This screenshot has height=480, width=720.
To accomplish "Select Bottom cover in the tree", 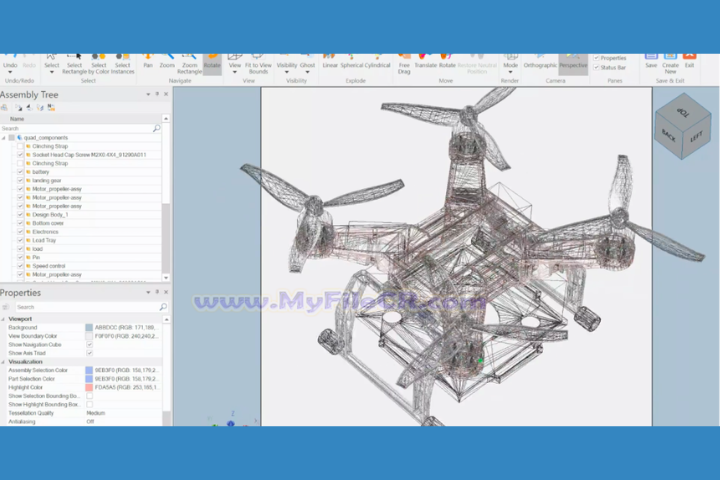I will tap(48, 223).
